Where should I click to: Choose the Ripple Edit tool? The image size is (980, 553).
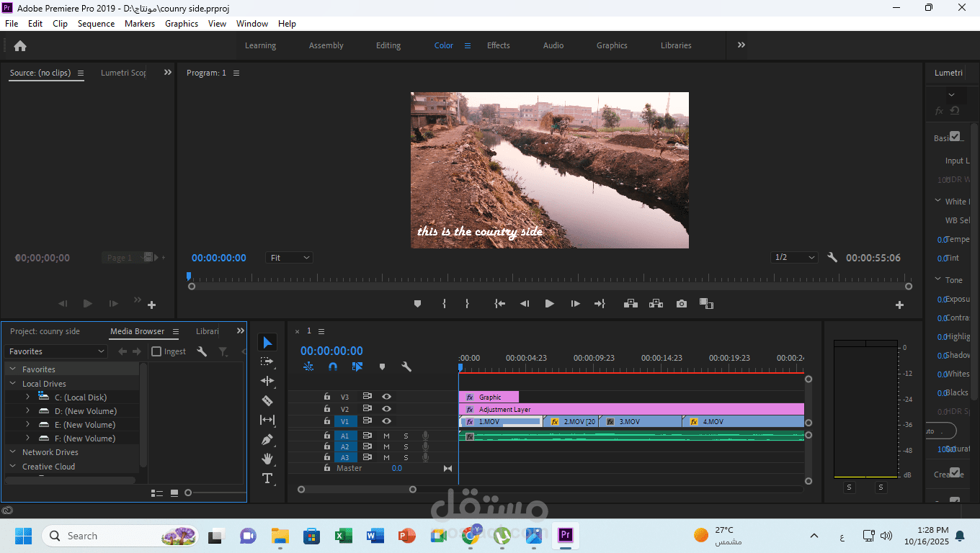[267, 381]
